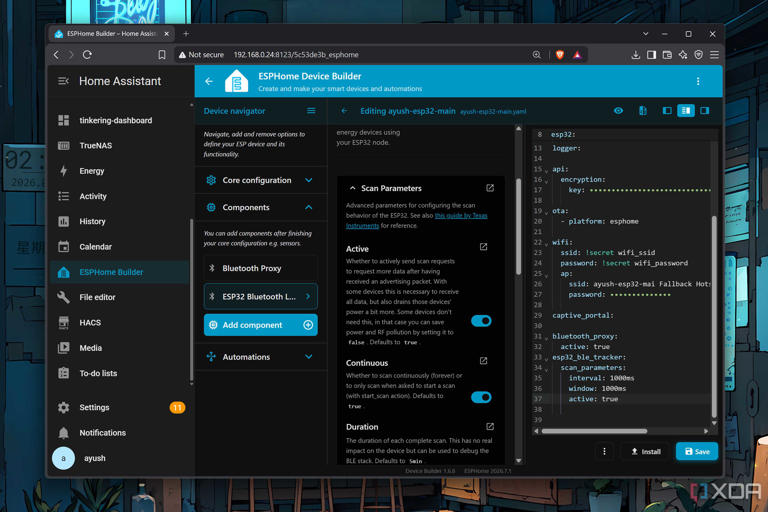Open the tab search dropdown chevron
768x512 pixels.
tap(646, 34)
